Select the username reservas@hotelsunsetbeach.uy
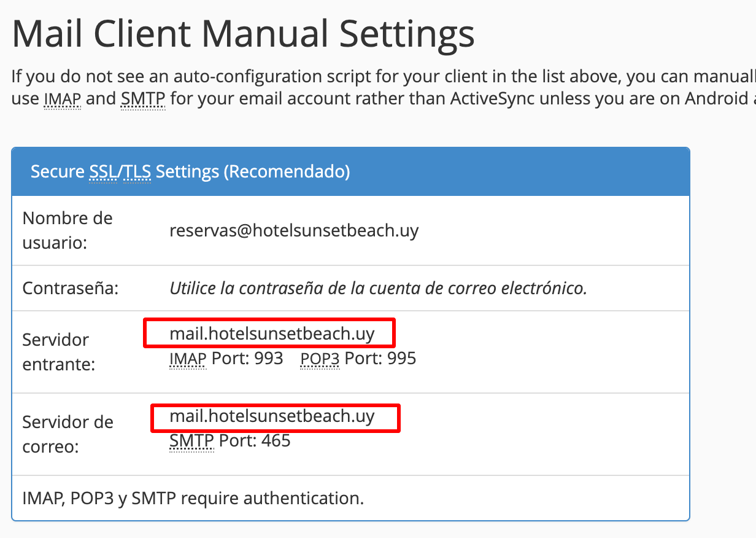The height and width of the screenshot is (538, 756). (x=295, y=230)
